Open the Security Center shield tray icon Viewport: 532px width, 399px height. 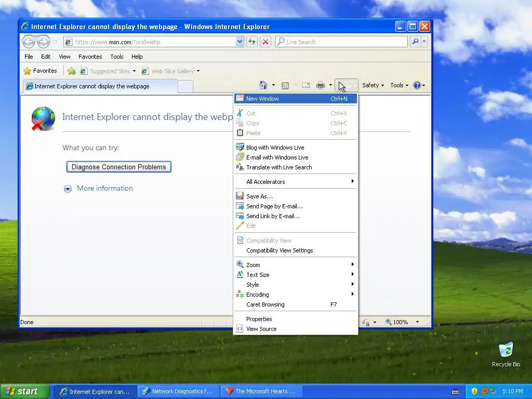pos(474,391)
